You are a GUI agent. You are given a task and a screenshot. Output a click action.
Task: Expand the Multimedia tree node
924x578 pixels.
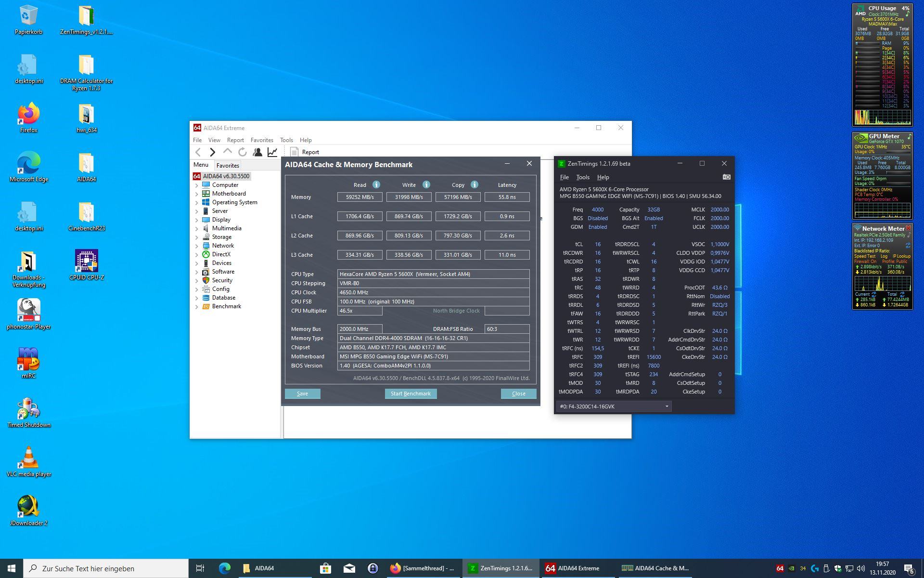[x=196, y=229]
